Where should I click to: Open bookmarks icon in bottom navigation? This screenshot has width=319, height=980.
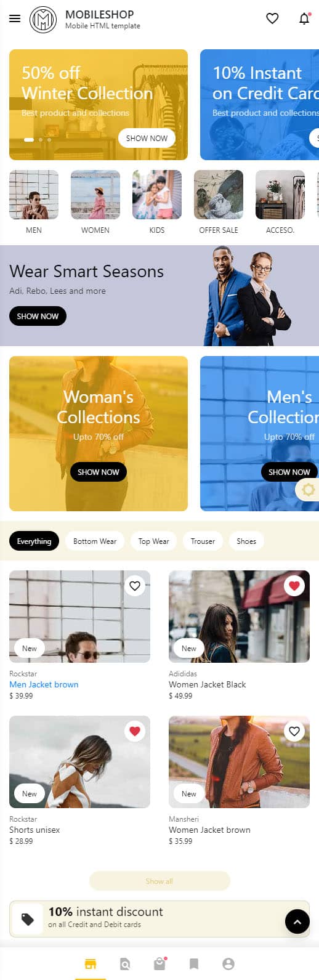point(194,964)
